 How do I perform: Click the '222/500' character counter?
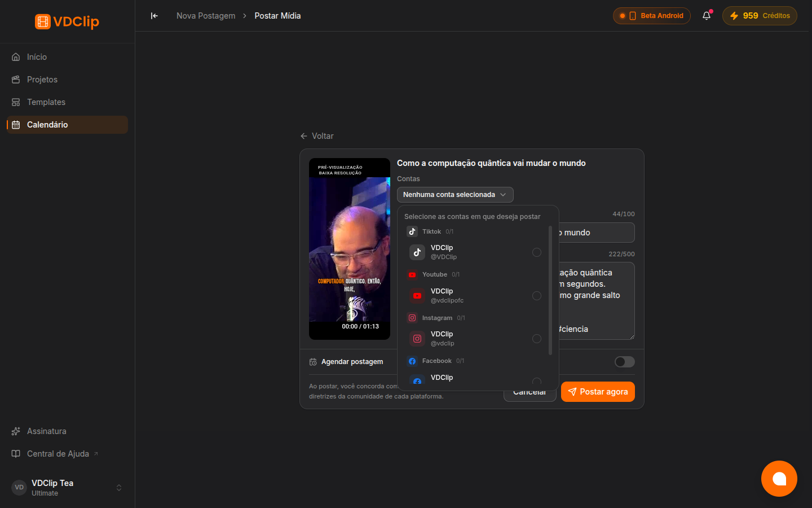[x=621, y=254]
